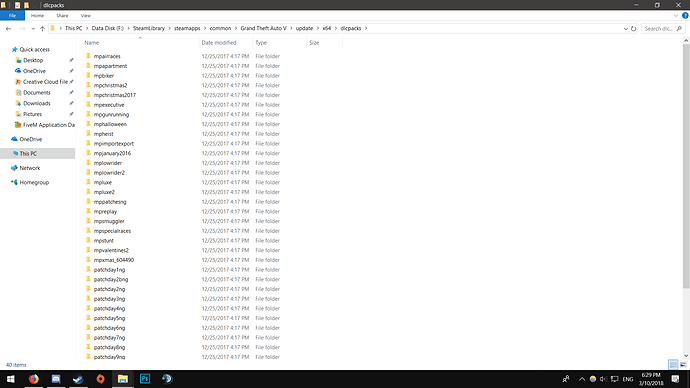The width and height of the screenshot is (690, 388).
Task: Select Creative Cloud Files in sidebar
Action: coord(45,82)
